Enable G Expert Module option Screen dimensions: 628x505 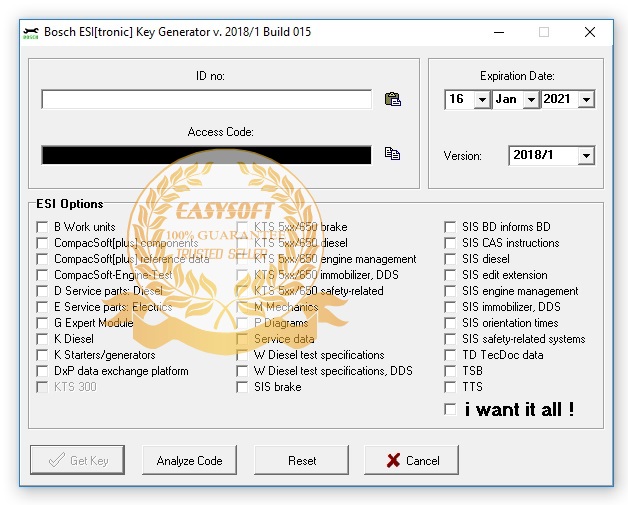[x=42, y=323]
